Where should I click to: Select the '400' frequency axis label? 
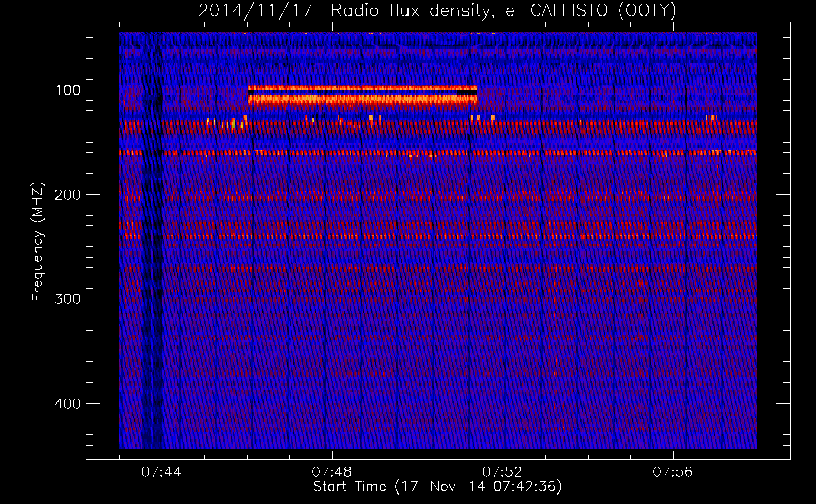68,404
